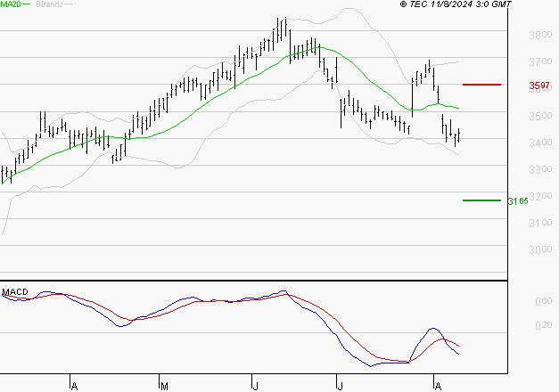Click the 3700 price axis label
This screenshot has height=392, width=559.
[540, 61]
